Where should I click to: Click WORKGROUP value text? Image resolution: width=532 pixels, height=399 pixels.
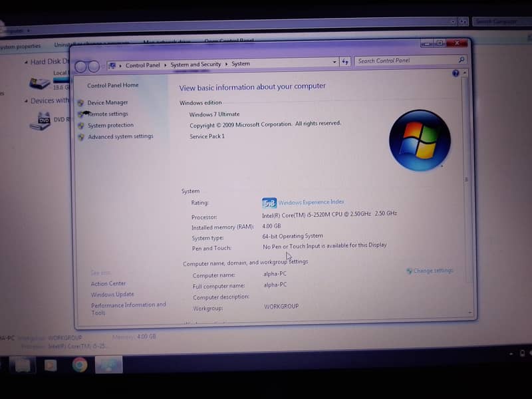(x=281, y=307)
